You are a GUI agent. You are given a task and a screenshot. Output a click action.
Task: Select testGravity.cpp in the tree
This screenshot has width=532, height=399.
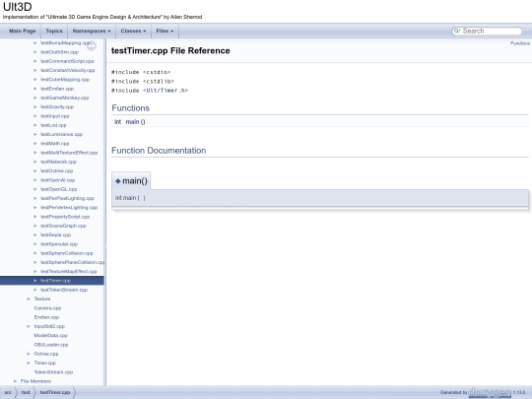click(57, 106)
